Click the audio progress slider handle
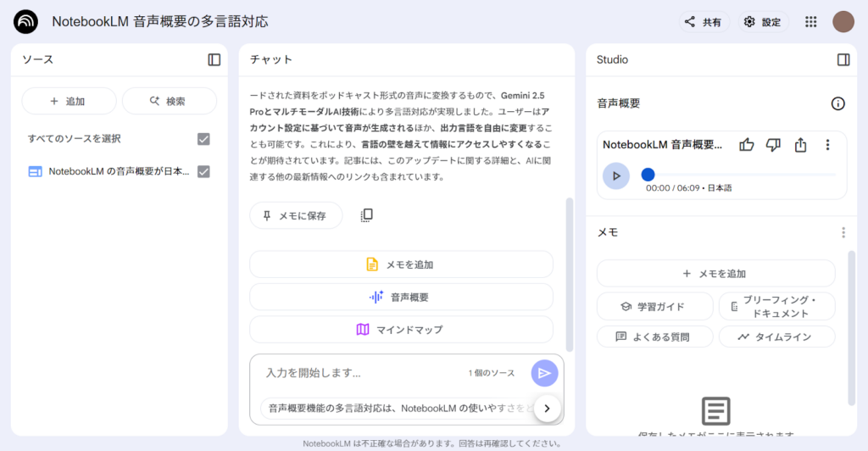 pyautogui.click(x=648, y=175)
